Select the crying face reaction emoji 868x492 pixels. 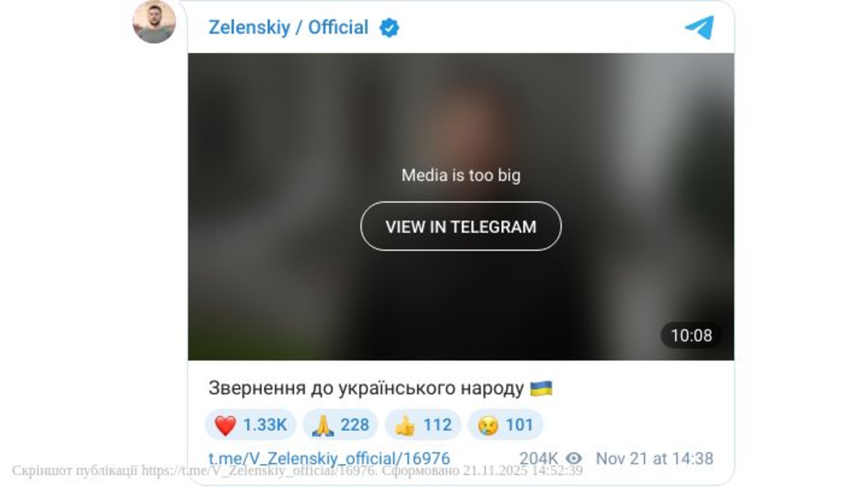point(488,425)
